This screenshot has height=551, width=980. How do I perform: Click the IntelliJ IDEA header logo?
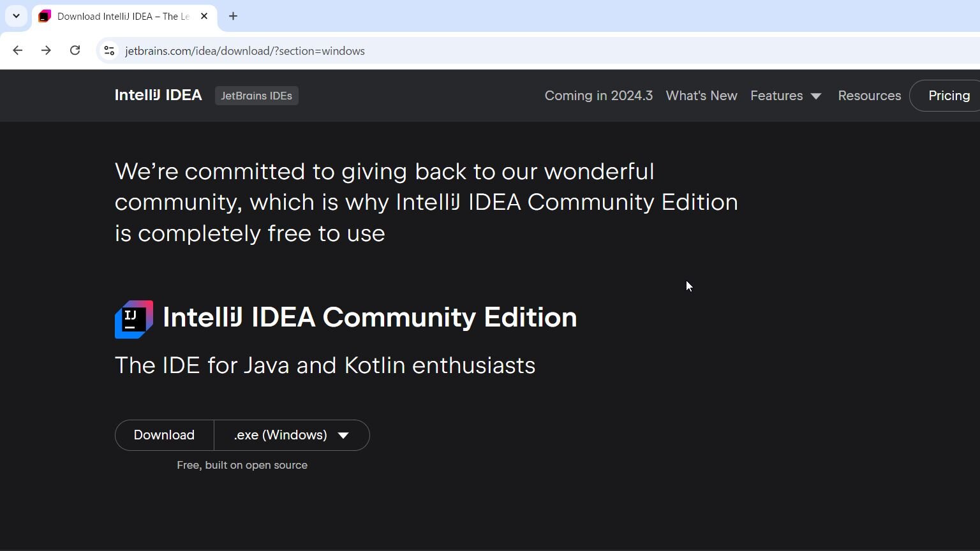tap(158, 95)
